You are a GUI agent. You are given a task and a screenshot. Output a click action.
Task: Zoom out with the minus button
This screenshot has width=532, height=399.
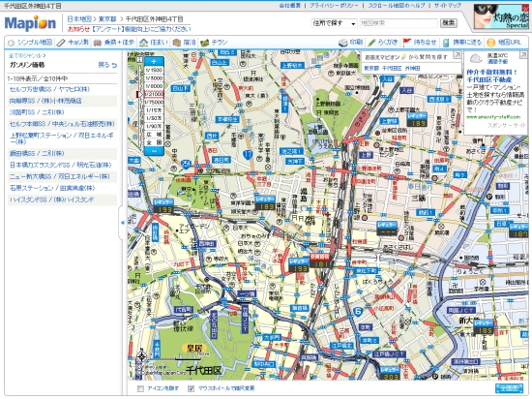154,151
